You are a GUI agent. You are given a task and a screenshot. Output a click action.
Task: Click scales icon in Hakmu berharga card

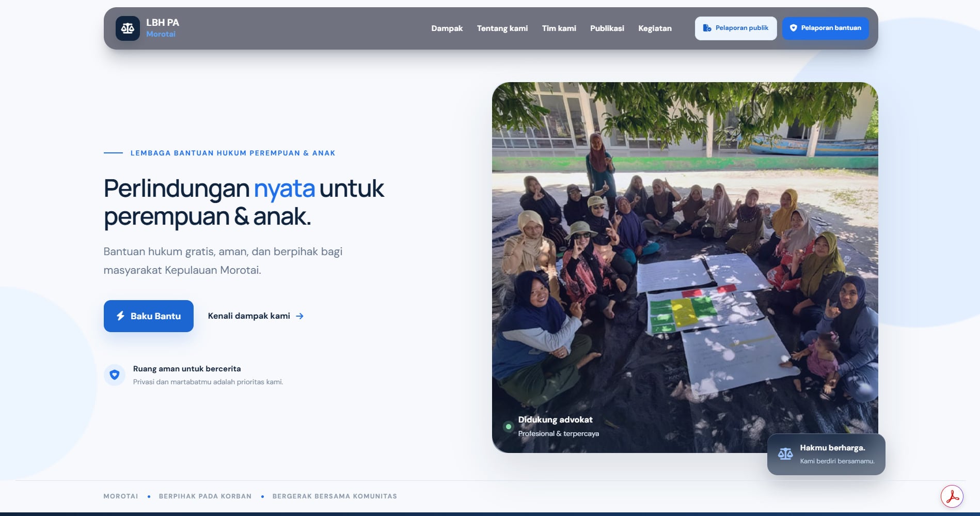coord(785,454)
